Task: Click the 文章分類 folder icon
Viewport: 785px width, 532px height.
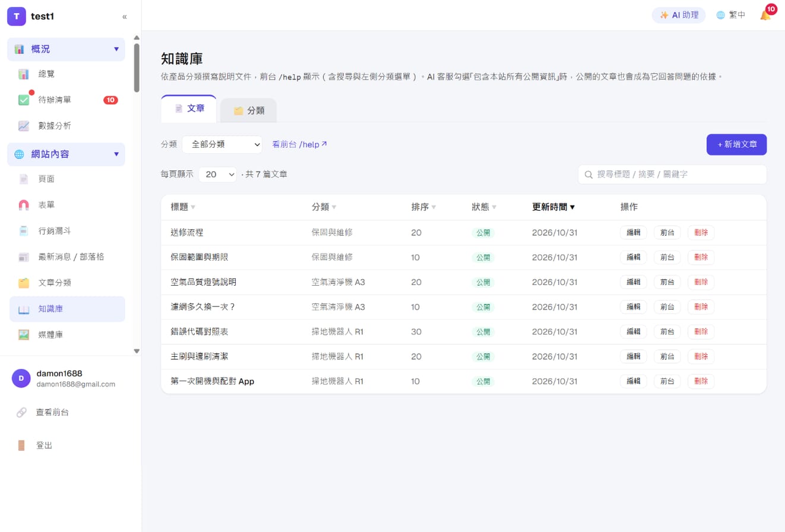Action: click(x=24, y=283)
